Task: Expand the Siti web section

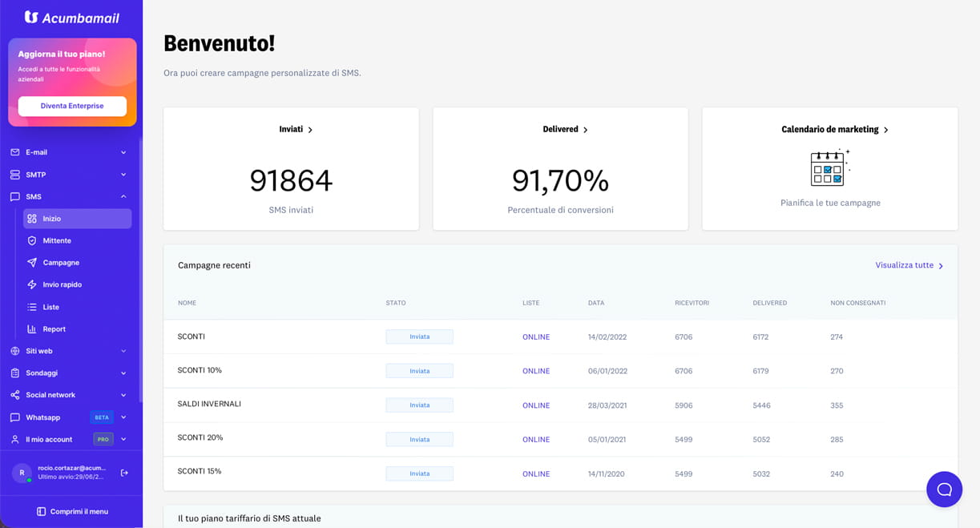Action: click(69, 351)
